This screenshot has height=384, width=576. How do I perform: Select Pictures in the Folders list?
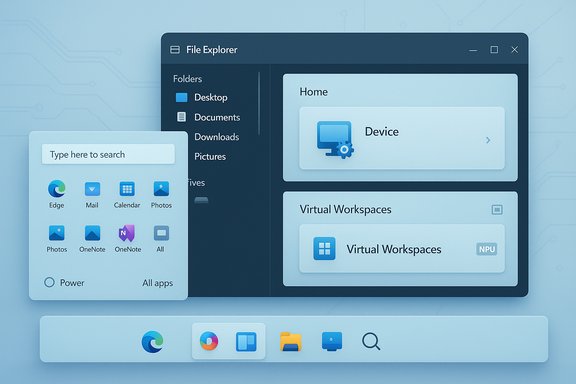coord(210,157)
